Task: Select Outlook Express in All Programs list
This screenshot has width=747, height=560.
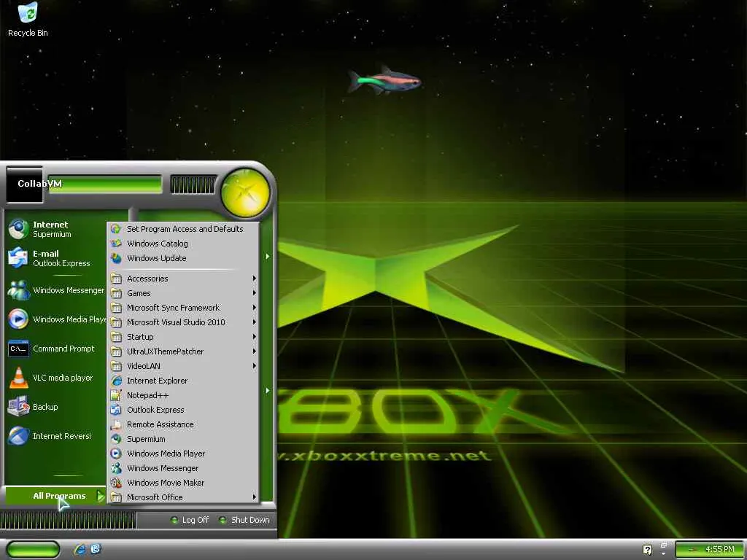Action: point(183,410)
